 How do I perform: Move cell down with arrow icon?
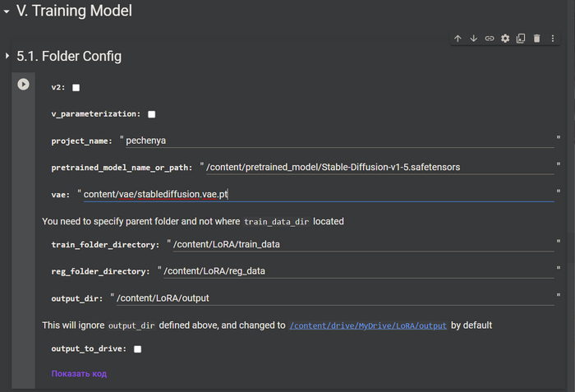click(473, 39)
